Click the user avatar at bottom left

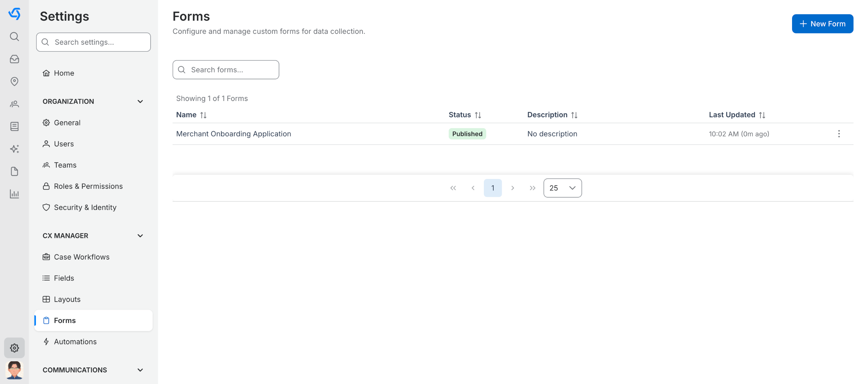coord(14,370)
